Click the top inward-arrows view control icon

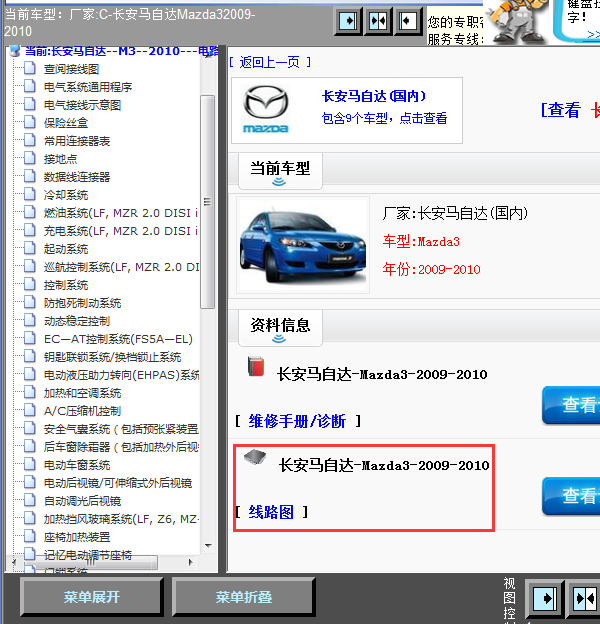pyautogui.click(x=378, y=21)
